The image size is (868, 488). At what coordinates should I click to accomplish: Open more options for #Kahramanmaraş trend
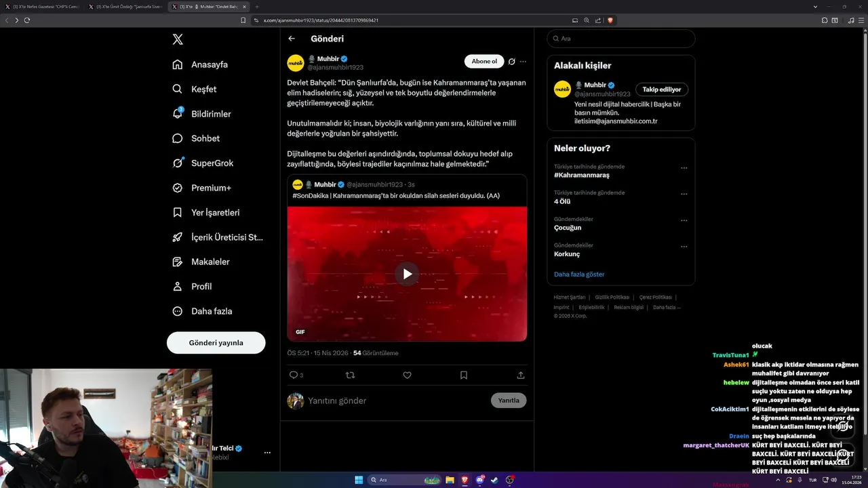click(684, 168)
